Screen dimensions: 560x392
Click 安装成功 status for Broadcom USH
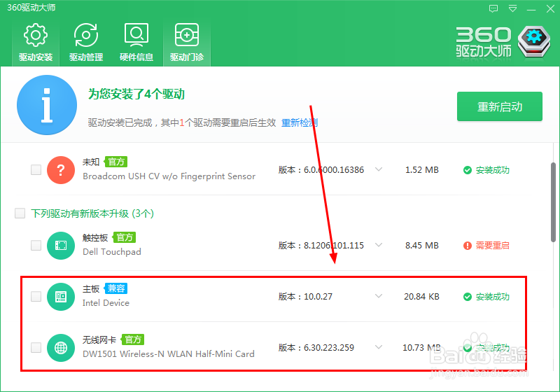[x=493, y=170]
